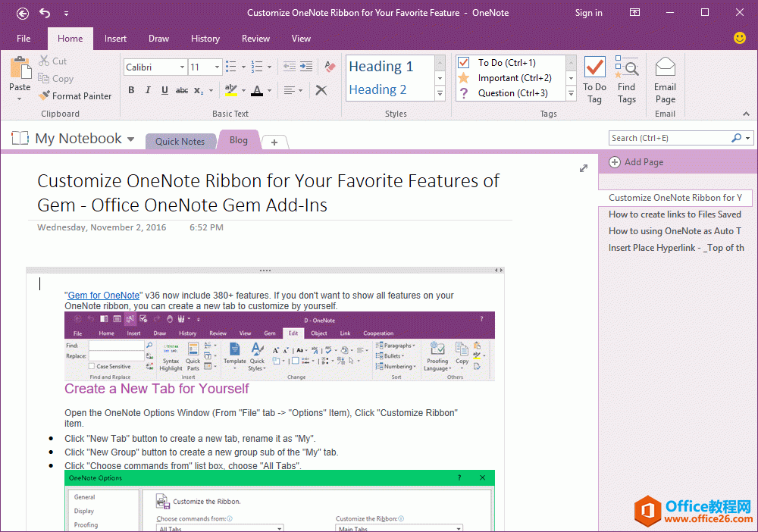Switch to the History ribbon tab

pos(205,39)
